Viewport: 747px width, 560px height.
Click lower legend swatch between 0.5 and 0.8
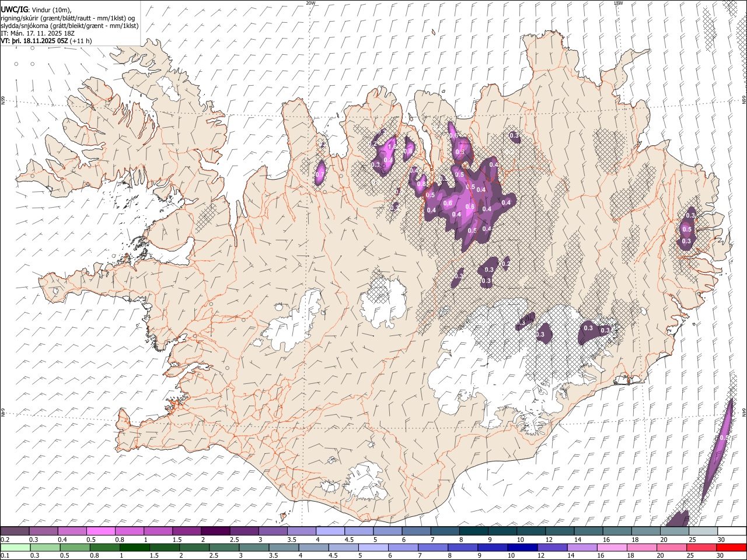(x=75, y=547)
